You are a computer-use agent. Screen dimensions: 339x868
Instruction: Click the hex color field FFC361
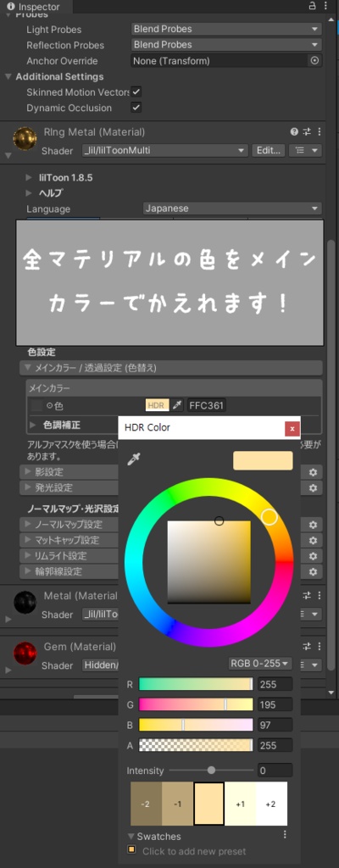(x=207, y=405)
